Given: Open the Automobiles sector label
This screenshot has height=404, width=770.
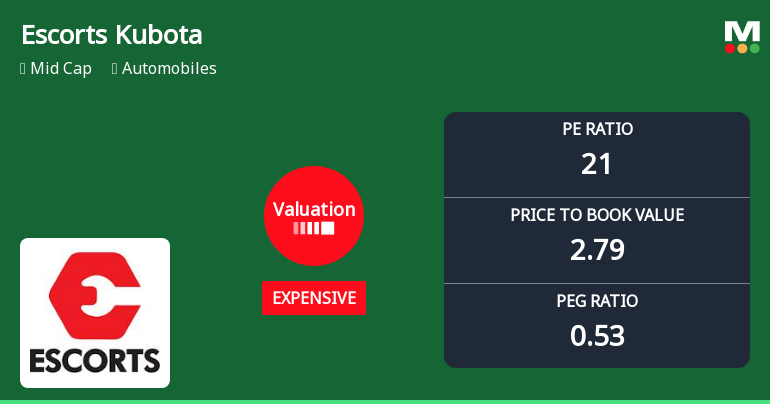Looking at the screenshot, I should click(x=169, y=69).
